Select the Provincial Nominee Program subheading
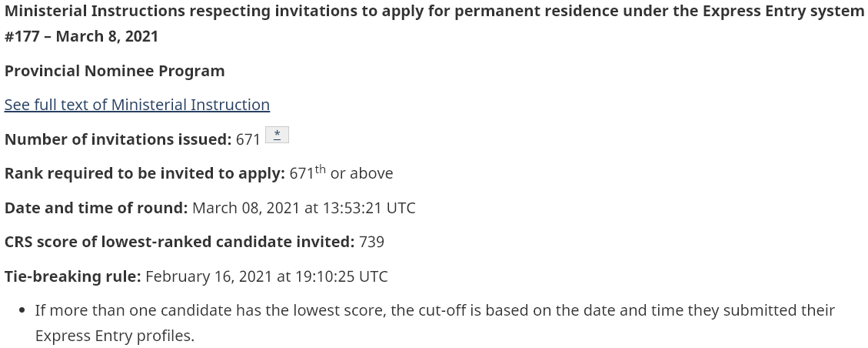868x348 pixels. pos(115,71)
